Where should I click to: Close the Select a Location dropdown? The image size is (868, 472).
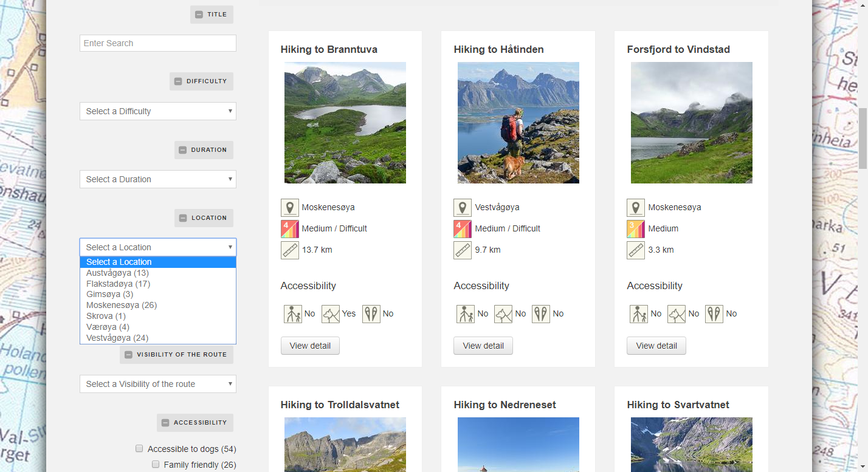click(158, 247)
